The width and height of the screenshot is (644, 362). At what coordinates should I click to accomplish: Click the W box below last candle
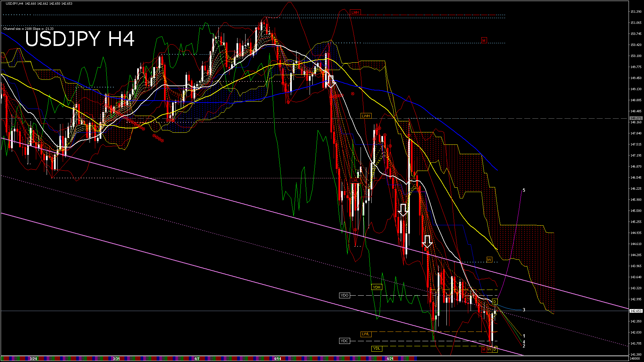tap(489, 350)
